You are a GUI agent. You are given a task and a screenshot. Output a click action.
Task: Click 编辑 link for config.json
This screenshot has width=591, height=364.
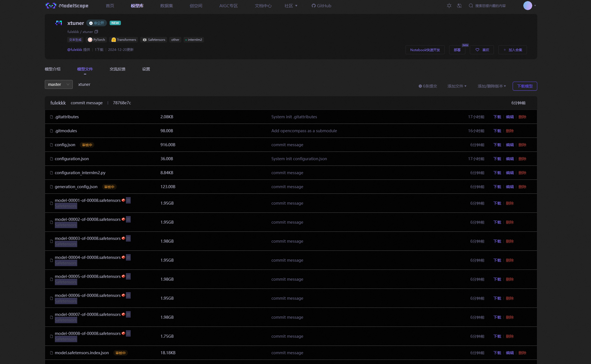[x=510, y=145]
